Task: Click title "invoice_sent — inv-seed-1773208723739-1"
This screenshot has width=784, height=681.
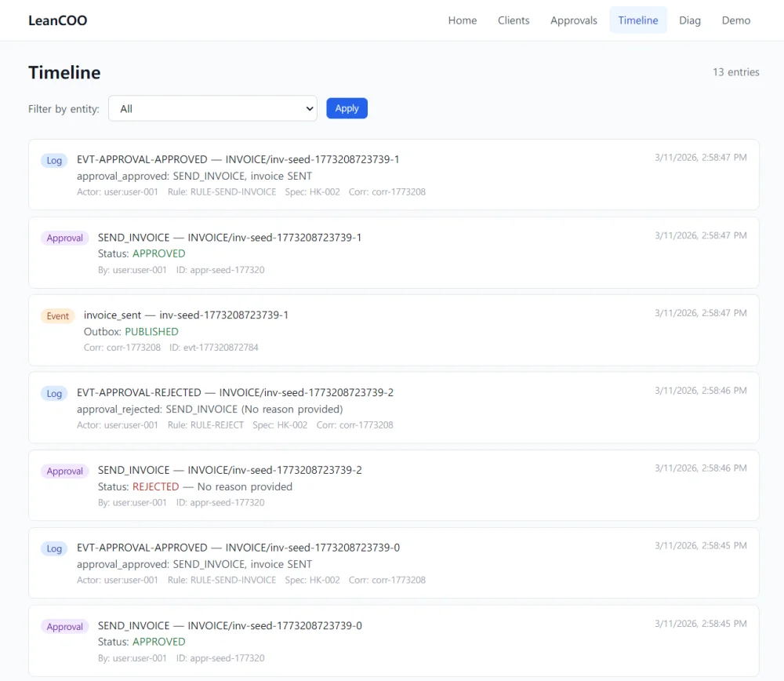Action: coord(186,315)
